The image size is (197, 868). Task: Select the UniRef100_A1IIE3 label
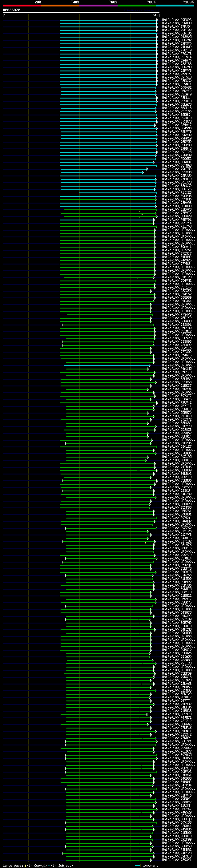(176, 193)
